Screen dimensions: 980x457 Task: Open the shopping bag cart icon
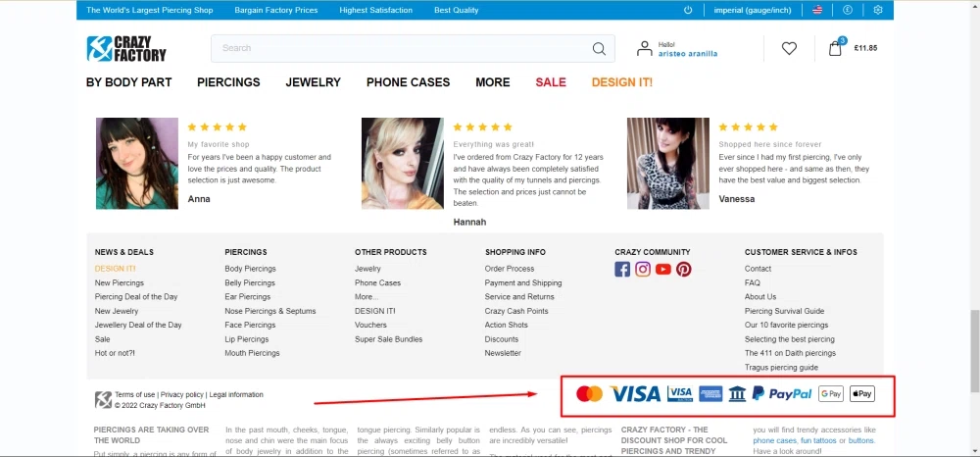coord(835,48)
